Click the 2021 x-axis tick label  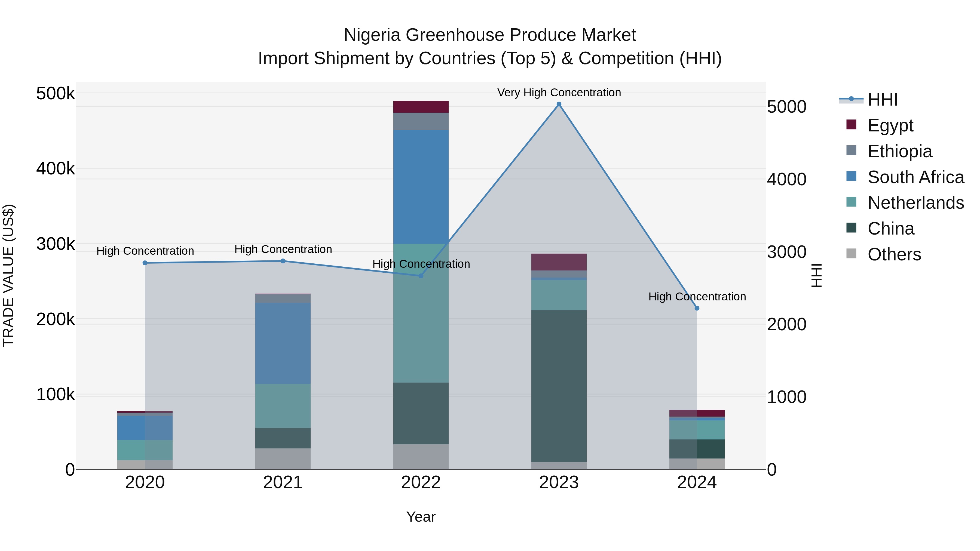click(x=283, y=482)
